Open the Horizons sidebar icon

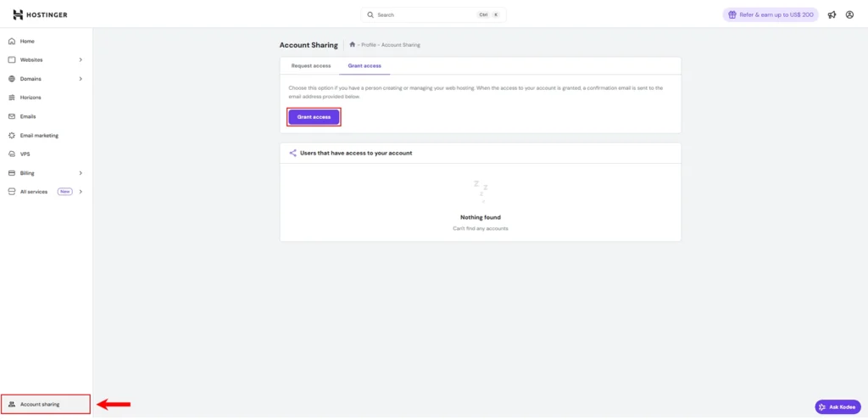(x=12, y=98)
